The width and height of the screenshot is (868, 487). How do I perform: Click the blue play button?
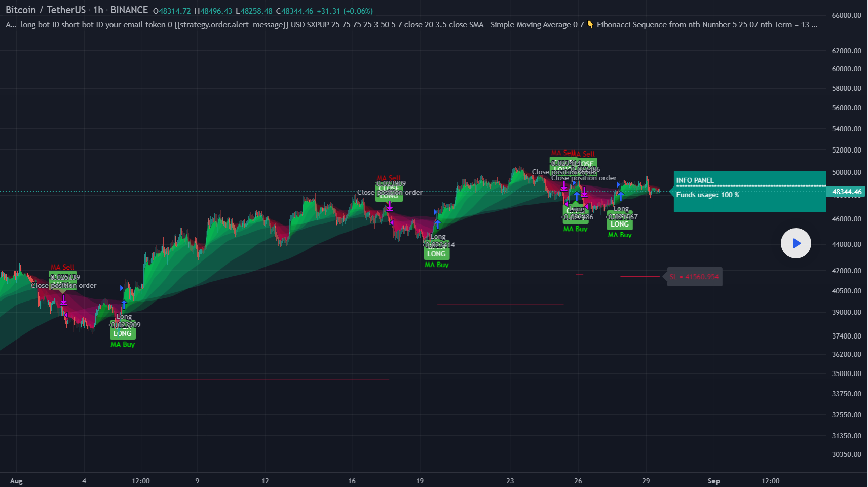796,243
